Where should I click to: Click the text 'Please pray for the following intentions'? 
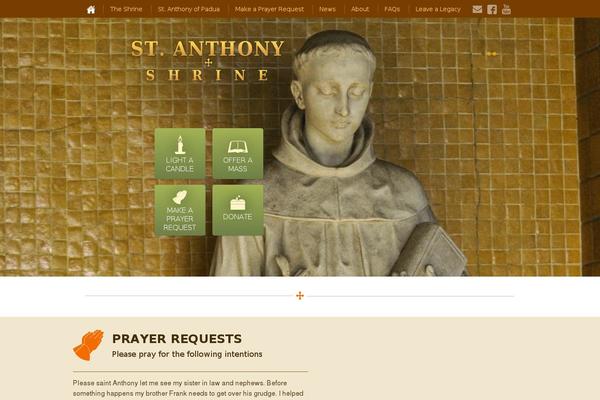[x=187, y=354]
